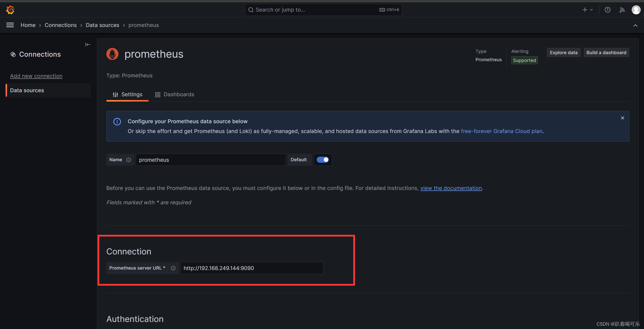
Task: Open the free-forever Grafana Cloud plan link
Action: 501,131
